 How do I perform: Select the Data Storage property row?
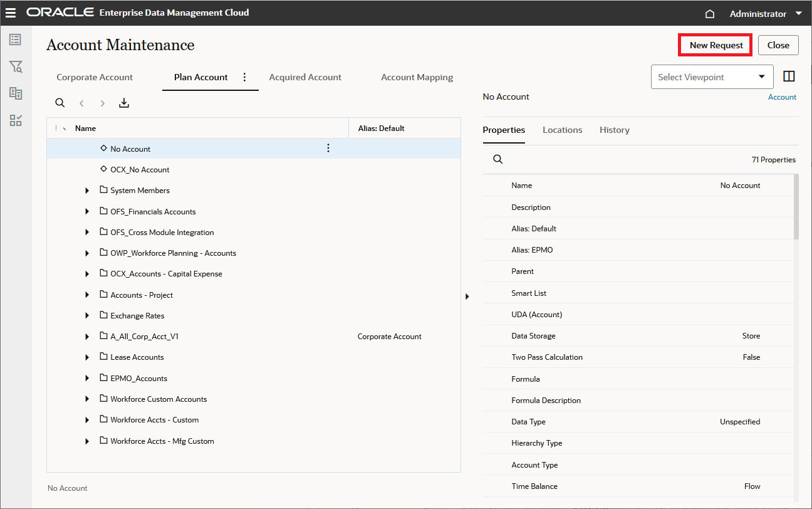[x=638, y=336]
